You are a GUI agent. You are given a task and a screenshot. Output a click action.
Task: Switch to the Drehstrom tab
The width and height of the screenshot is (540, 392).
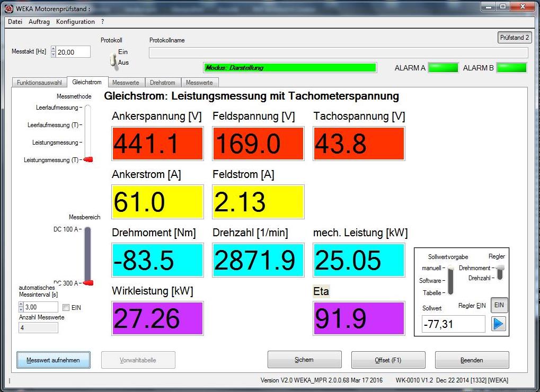(x=162, y=83)
